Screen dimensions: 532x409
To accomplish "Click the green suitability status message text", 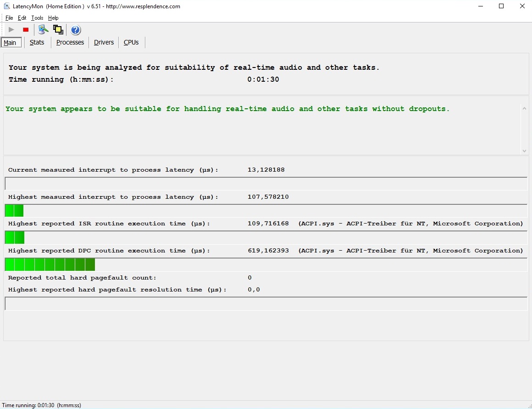I will [x=227, y=109].
